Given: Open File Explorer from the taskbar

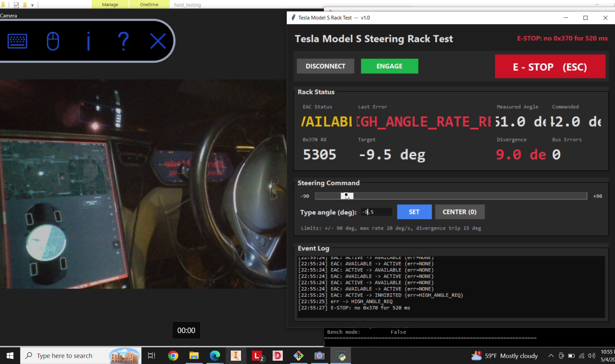Looking at the screenshot, I should click(x=194, y=356).
